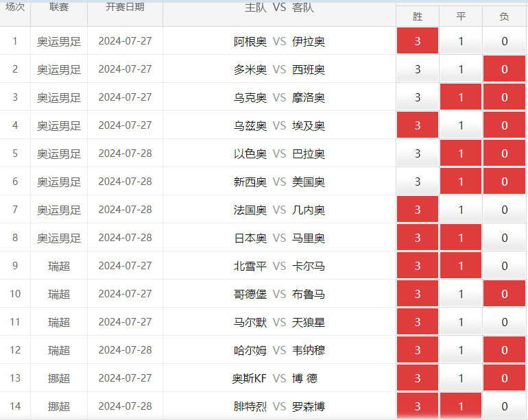The width and height of the screenshot is (528, 420).
Task: Deselect 负 (0) for 奥斯KF VS 博德
Action: (504, 378)
